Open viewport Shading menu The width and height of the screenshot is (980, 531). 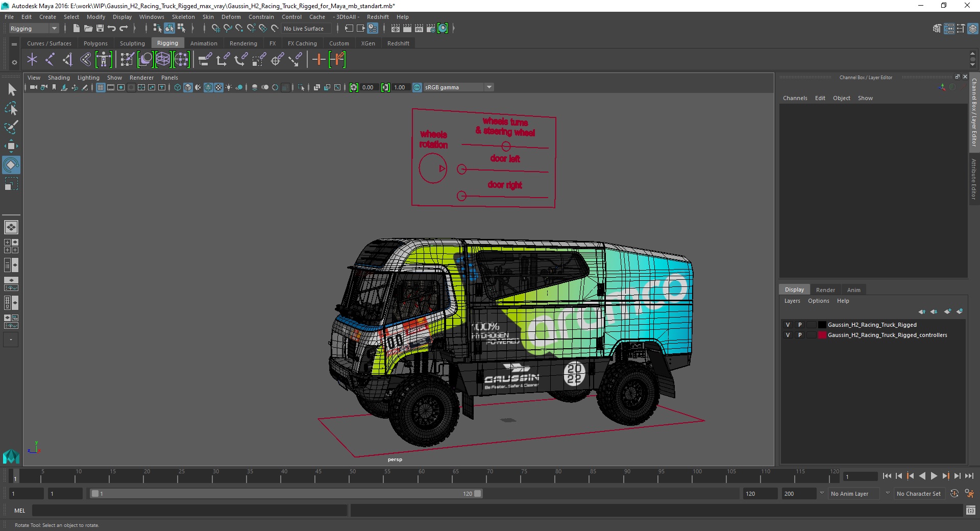59,78
